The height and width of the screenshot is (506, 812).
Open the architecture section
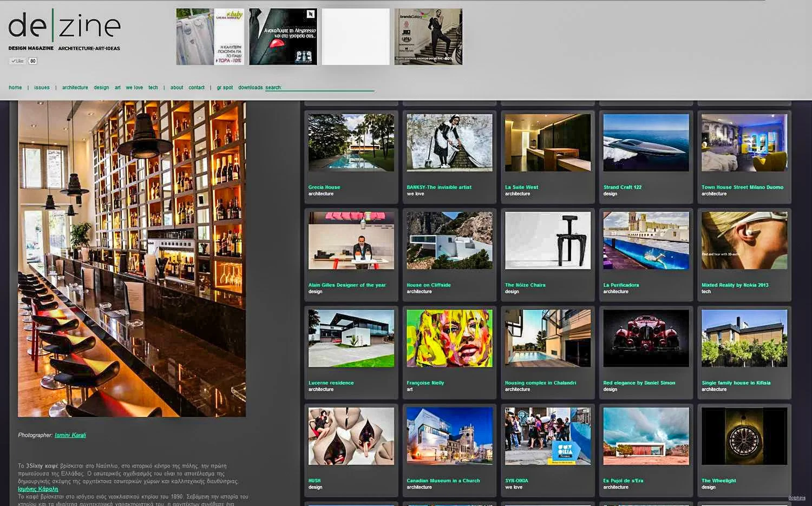click(x=75, y=88)
